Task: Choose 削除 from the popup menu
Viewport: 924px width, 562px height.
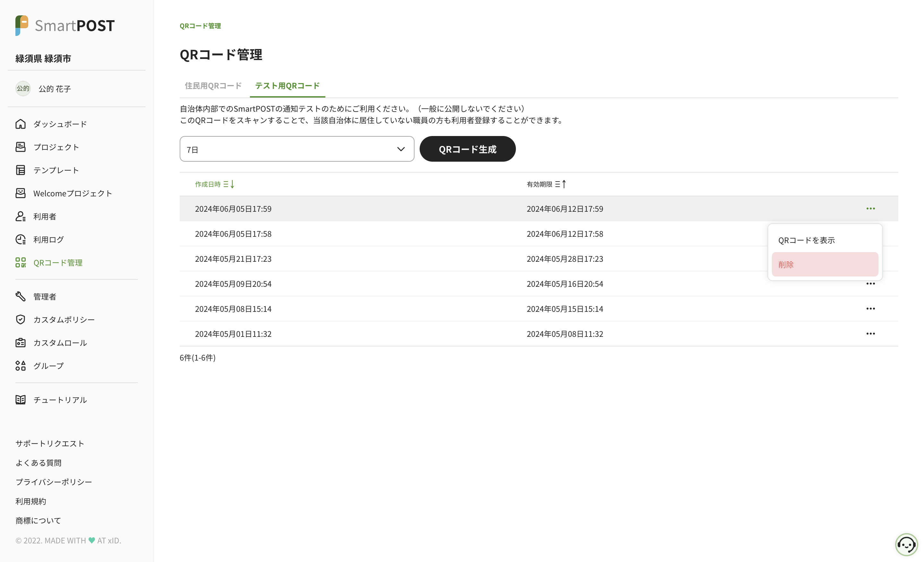Action: (x=825, y=264)
